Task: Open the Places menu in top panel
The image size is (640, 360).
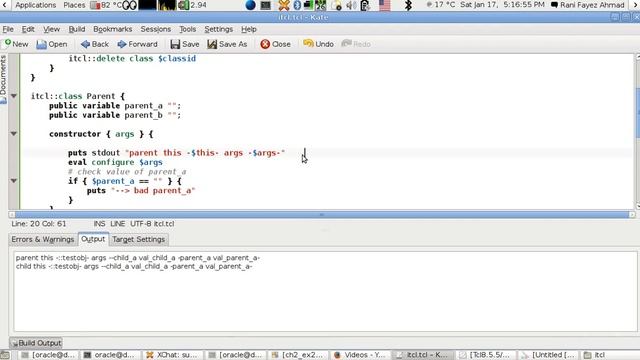Action: click(74, 5)
